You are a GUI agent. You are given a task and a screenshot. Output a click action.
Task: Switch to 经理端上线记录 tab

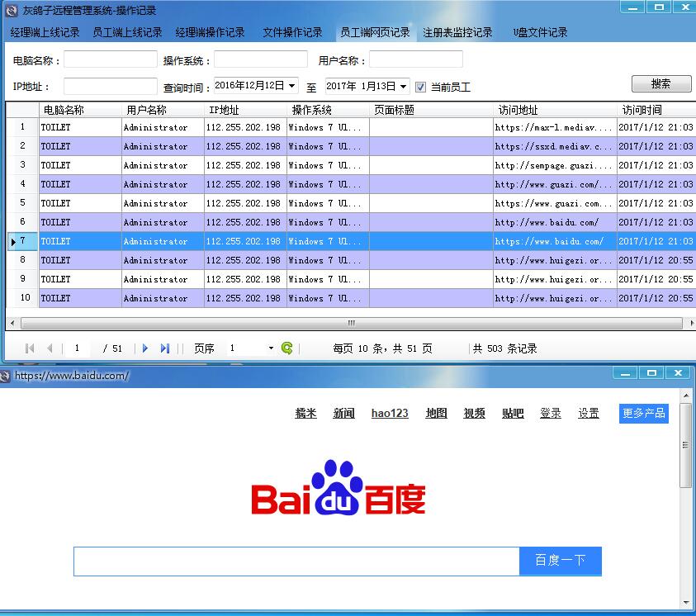coord(45,32)
